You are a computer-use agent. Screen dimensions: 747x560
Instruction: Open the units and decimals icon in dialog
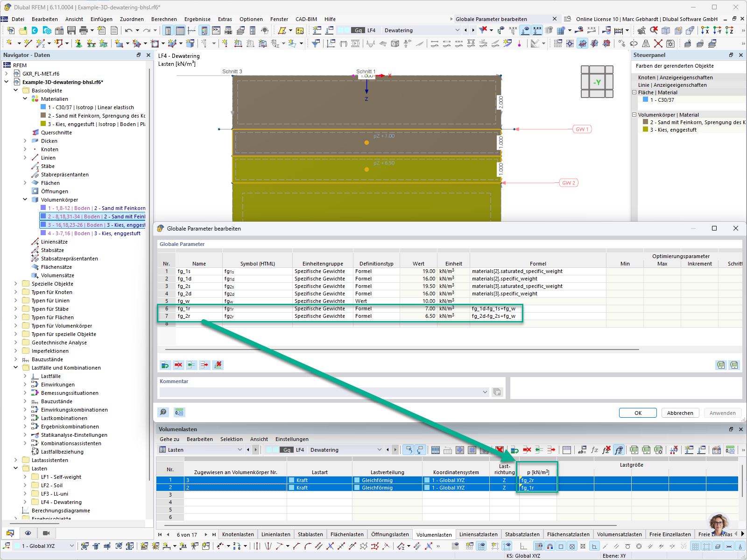[179, 412]
